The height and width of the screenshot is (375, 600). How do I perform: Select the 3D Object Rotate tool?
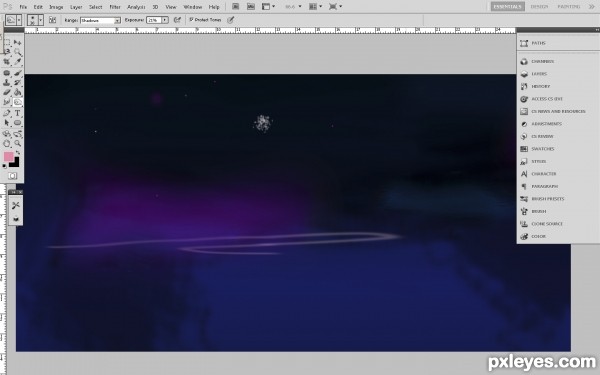pos(7,134)
